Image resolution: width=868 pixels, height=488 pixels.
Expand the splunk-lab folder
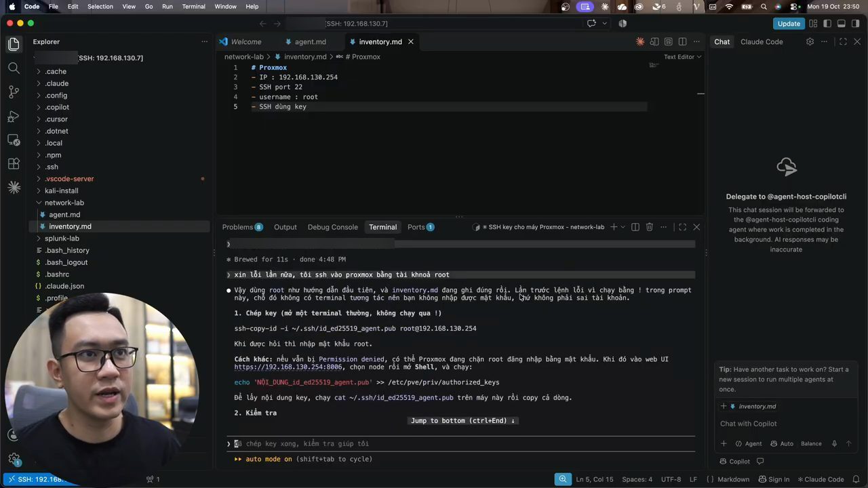[x=62, y=239]
